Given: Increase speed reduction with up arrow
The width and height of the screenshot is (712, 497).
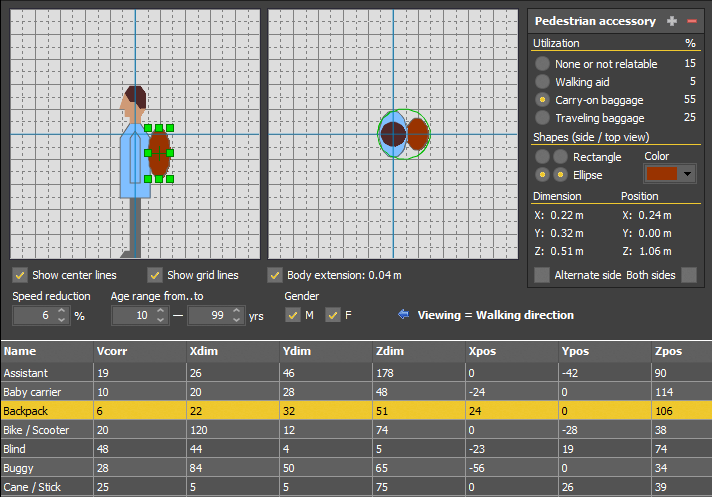Looking at the screenshot, I should [x=62, y=310].
